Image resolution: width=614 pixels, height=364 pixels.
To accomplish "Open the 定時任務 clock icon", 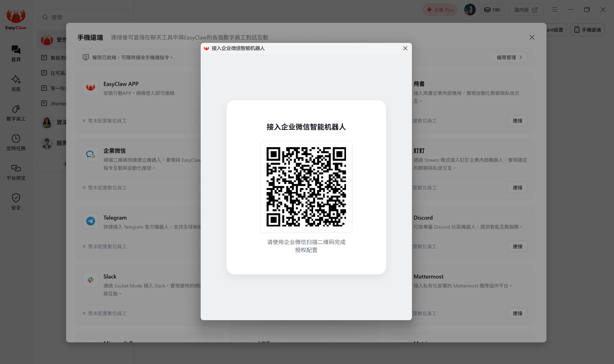I will 16,139.
